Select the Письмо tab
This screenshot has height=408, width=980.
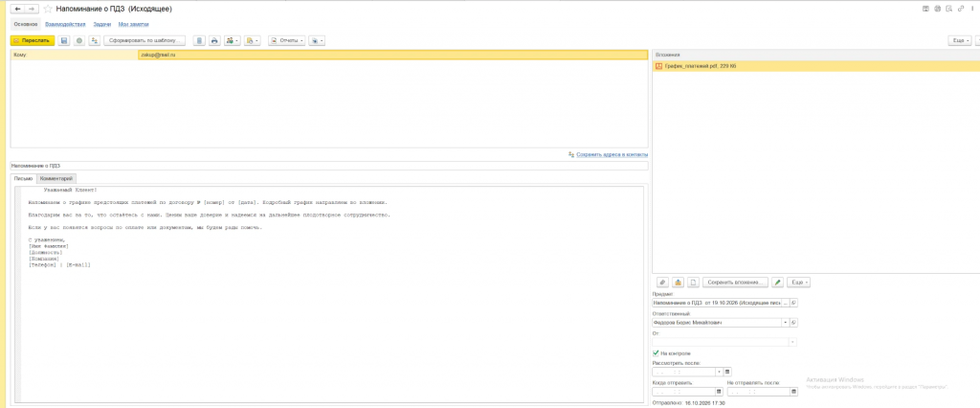click(23, 179)
